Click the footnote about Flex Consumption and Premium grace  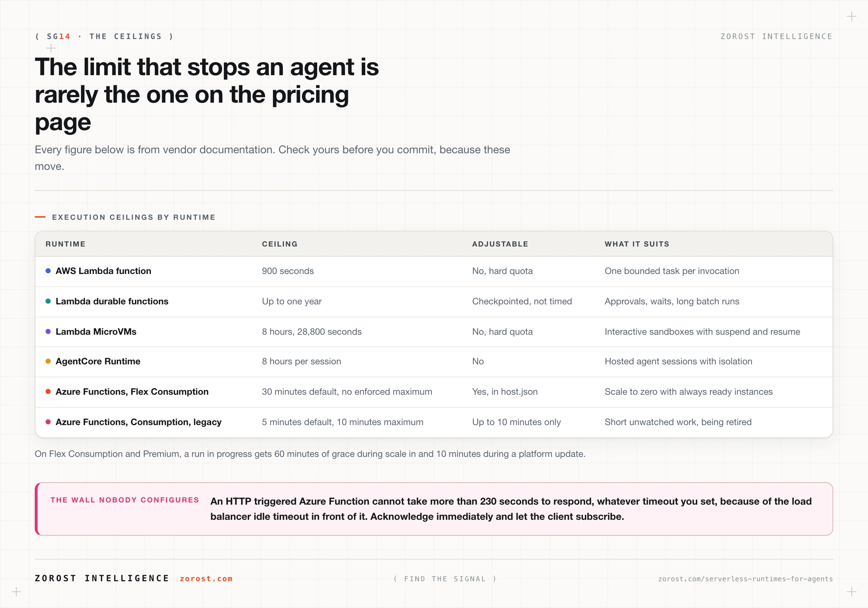pyautogui.click(x=310, y=454)
